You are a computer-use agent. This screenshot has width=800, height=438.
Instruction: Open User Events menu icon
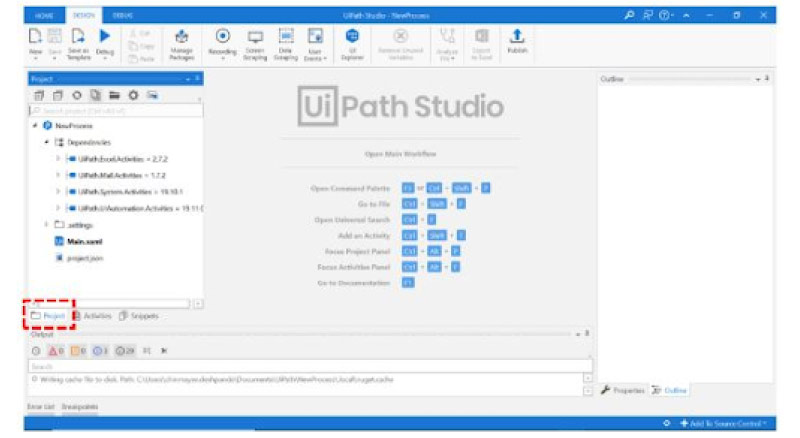315,36
